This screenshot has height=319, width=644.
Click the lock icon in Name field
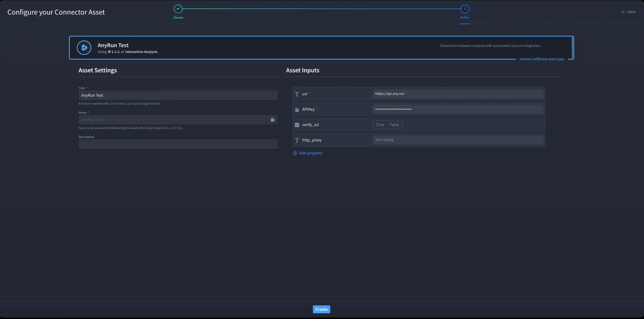click(x=273, y=120)
